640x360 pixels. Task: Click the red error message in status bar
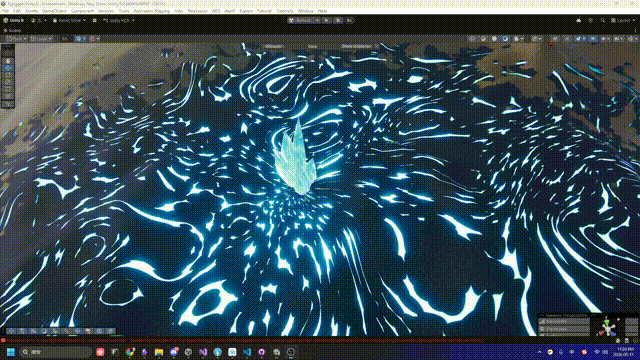coord(244,340)
